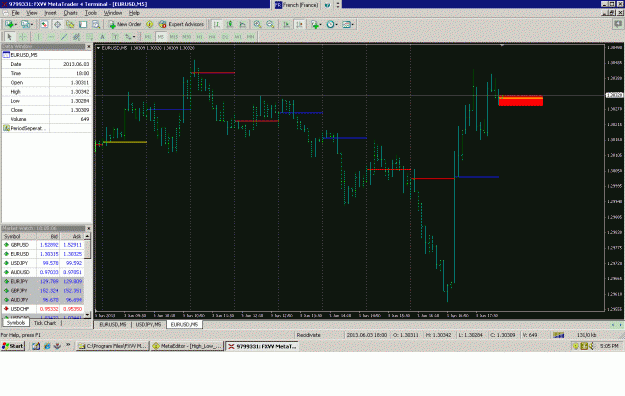The image size is (625, 396).
Task: Switch to the H4 timeframe
Action: point(212,37)
